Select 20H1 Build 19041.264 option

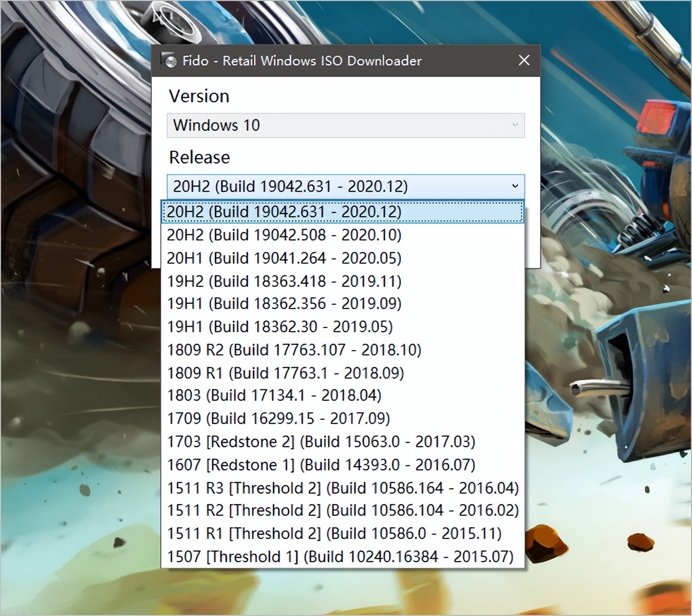[x=284, y=258]
